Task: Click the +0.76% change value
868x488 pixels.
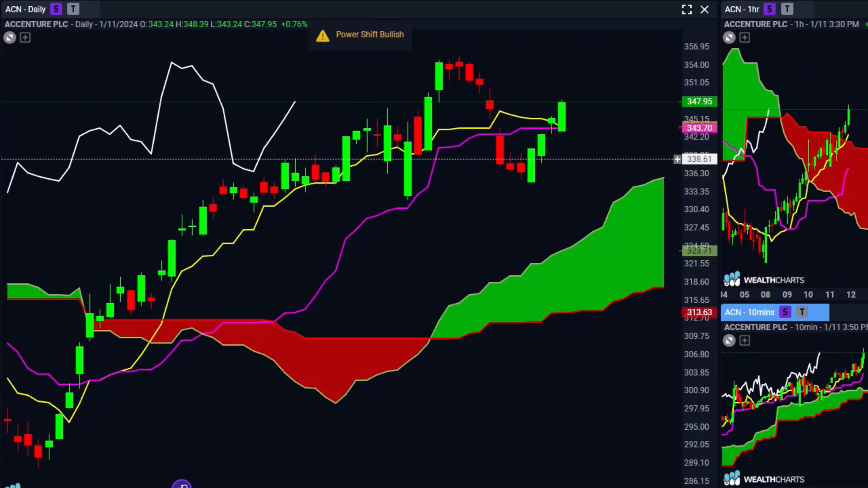Action: [294, 24]
